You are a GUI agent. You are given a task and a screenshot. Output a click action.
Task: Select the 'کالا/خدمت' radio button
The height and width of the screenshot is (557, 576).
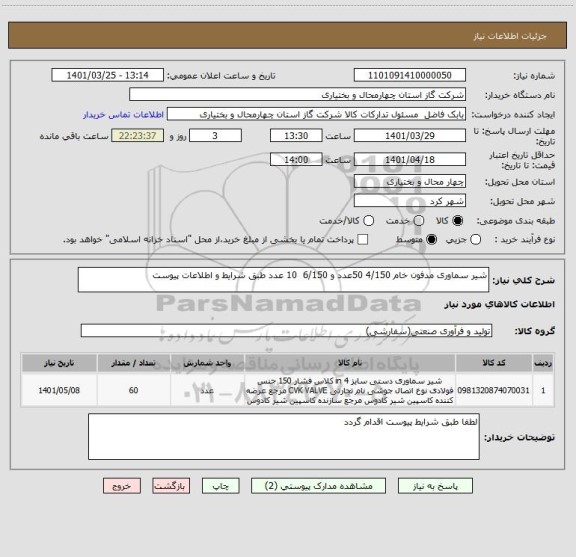point(368,221)
